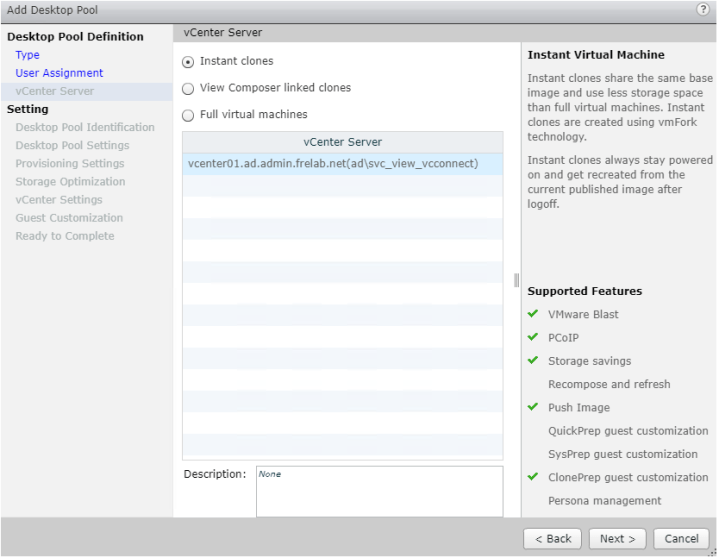Viewport: 719px width, 558px height.
Task: Go to the Type step link
Action: click(28, 55)
